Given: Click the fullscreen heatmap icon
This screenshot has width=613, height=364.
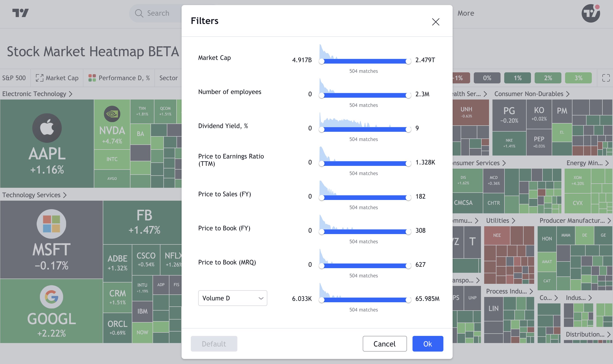Looking at the screenshot, I should pyautogui.click(x=606, y=78).
